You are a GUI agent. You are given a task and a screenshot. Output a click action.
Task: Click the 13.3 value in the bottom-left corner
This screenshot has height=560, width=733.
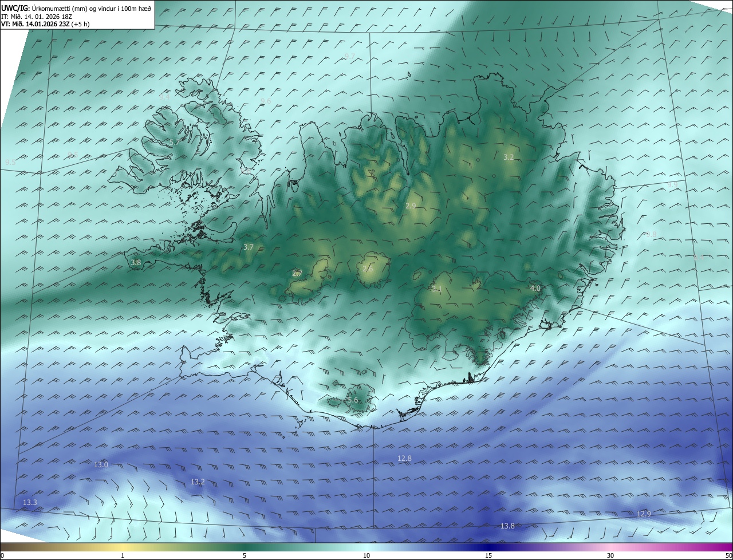30,503
